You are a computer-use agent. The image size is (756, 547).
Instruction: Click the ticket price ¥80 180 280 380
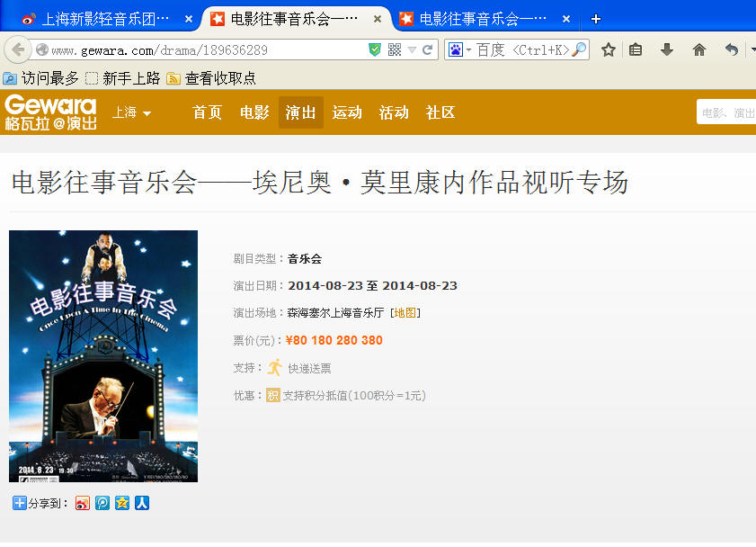[x=334, y=341]
